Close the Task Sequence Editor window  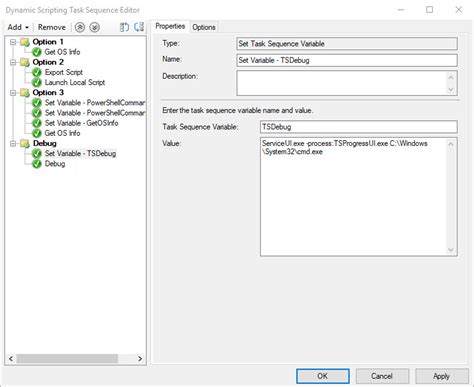pos(459,10)
